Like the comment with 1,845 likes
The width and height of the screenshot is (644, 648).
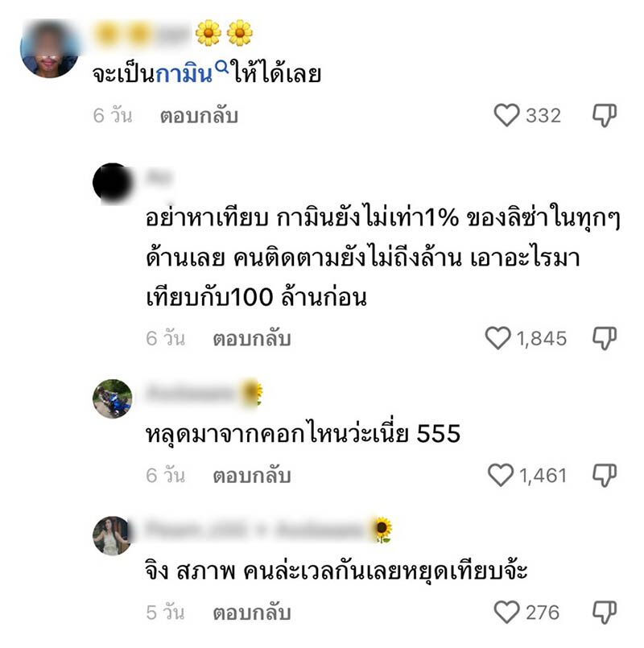pyautogui.click(x=497, y=338)
